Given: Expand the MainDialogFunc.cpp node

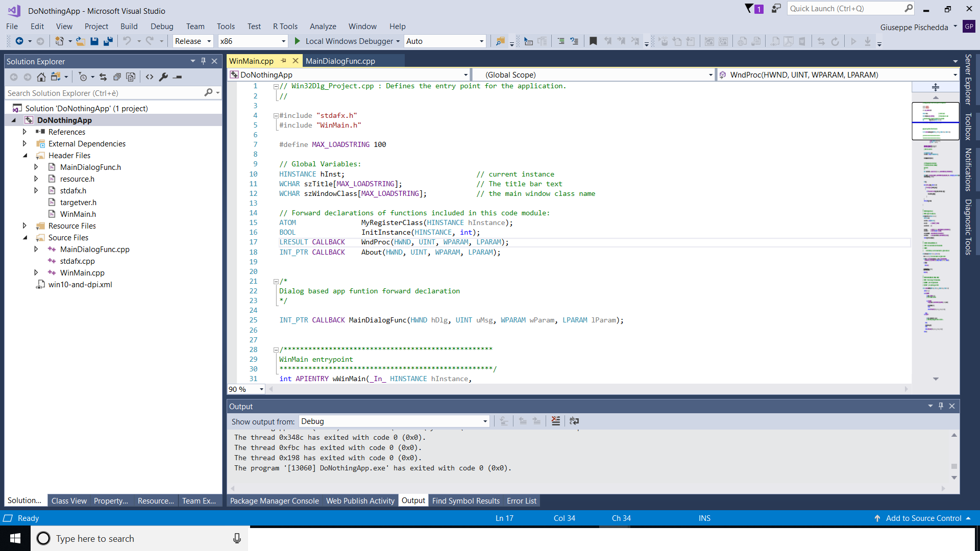Looking at the screenshot, I should pos(36,249).
